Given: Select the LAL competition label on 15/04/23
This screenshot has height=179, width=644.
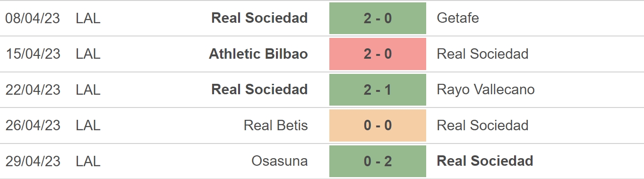Looking at the screenshot, I should (x=88, y=54).
